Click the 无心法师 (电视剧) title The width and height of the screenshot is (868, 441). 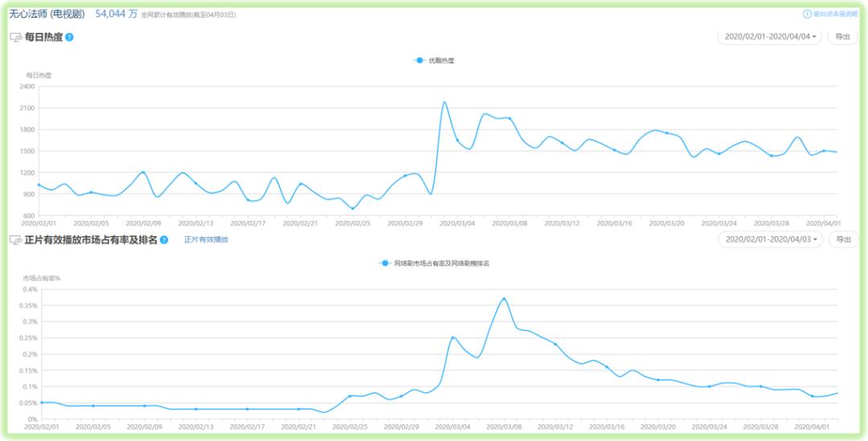click(47, 14)
